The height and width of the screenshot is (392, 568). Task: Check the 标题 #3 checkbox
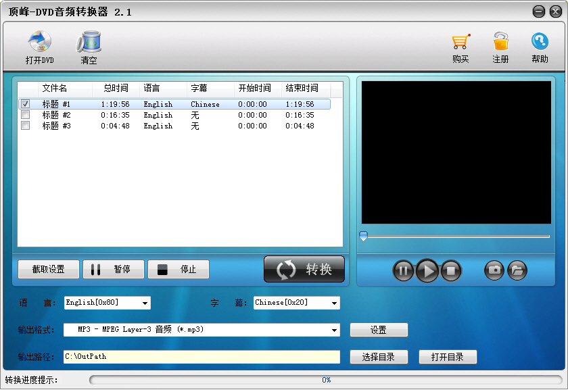tap(25, 125)
